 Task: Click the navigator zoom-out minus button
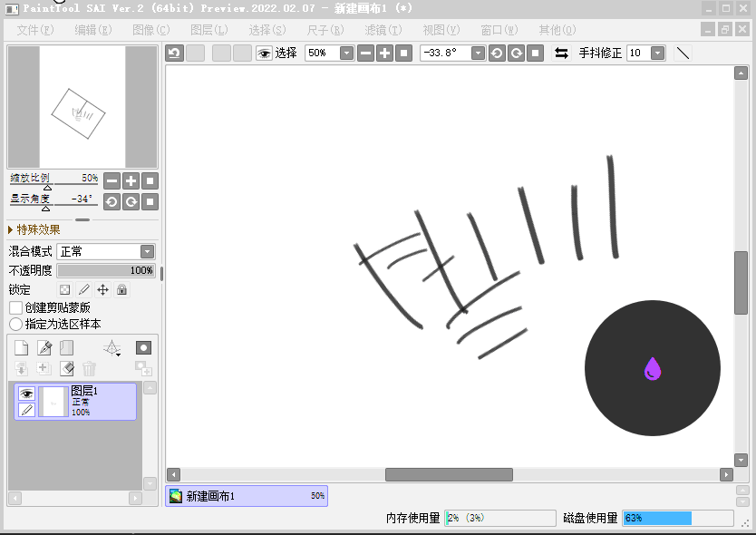click(x=111, y=181)
